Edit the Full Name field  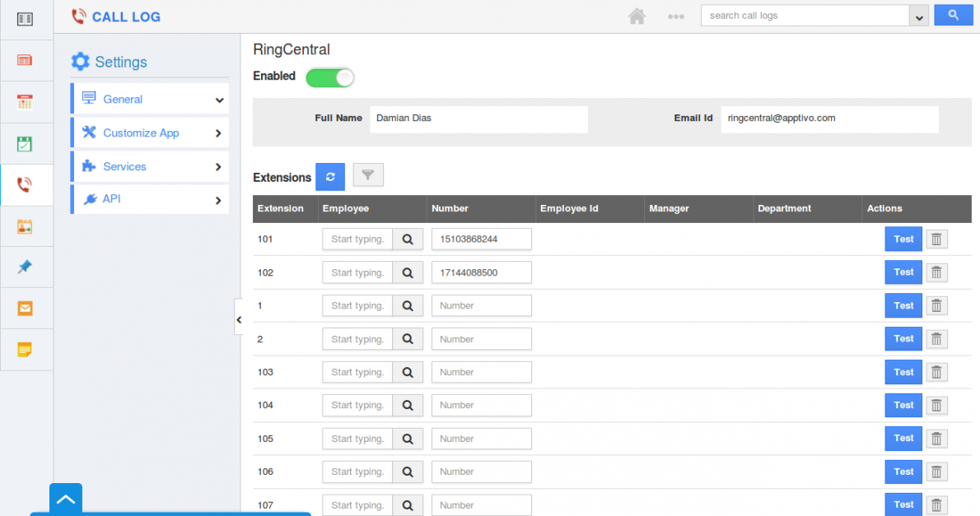[x=478, y=119]
